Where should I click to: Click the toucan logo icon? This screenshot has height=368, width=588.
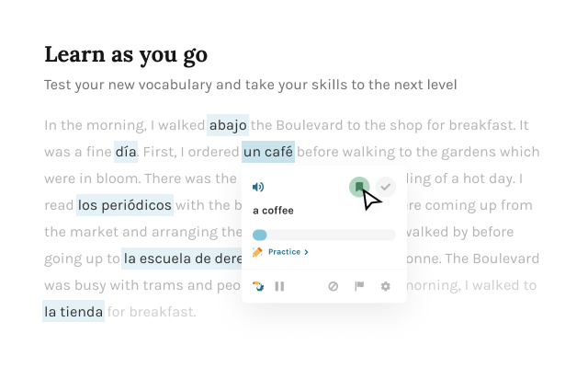[x=259, y=286]
